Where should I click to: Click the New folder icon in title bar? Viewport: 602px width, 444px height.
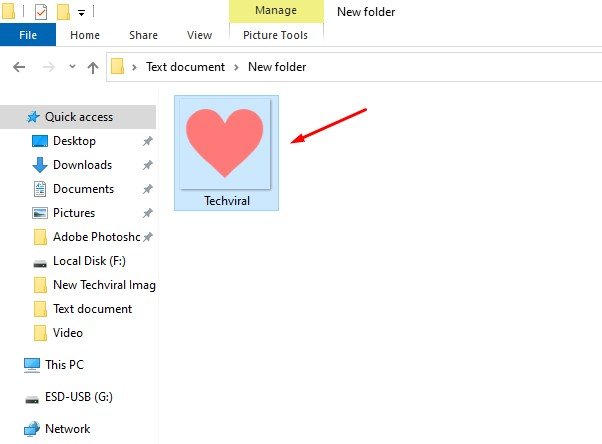point(63,12)
